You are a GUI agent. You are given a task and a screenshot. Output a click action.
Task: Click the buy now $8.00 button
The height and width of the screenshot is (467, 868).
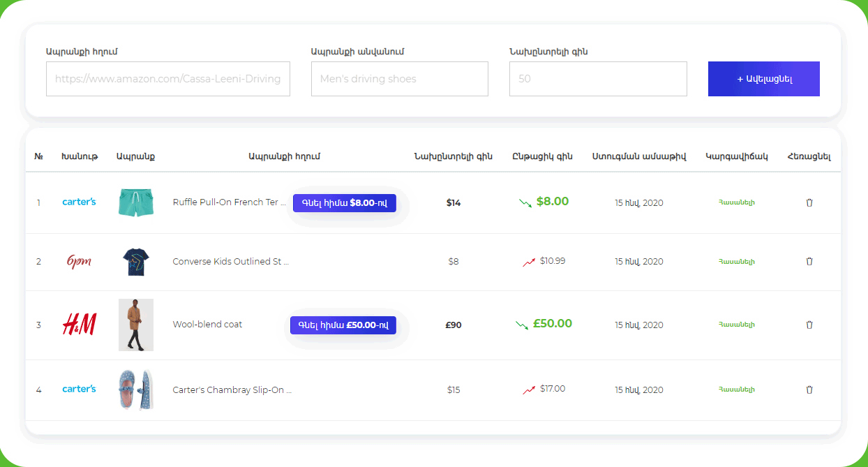[x=345, y=202]
